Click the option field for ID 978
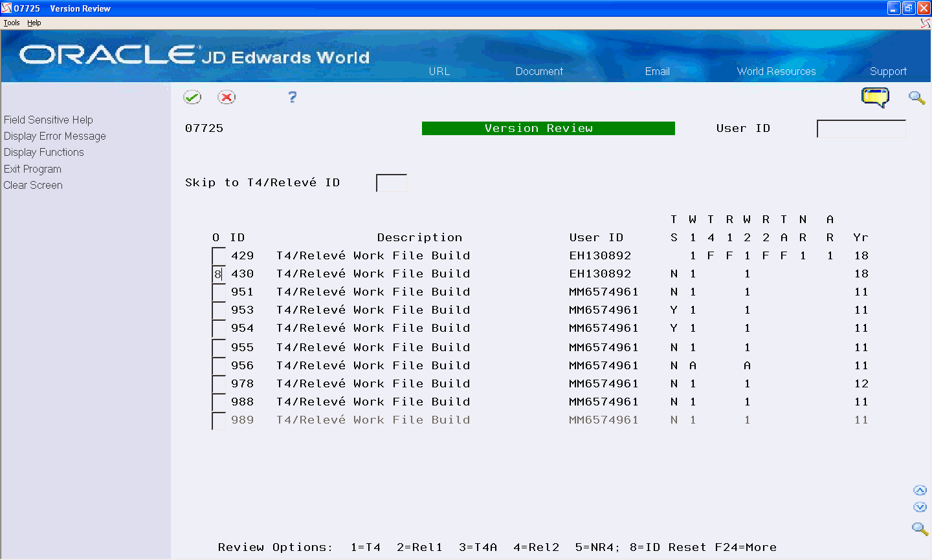 (x=219, y=384)
